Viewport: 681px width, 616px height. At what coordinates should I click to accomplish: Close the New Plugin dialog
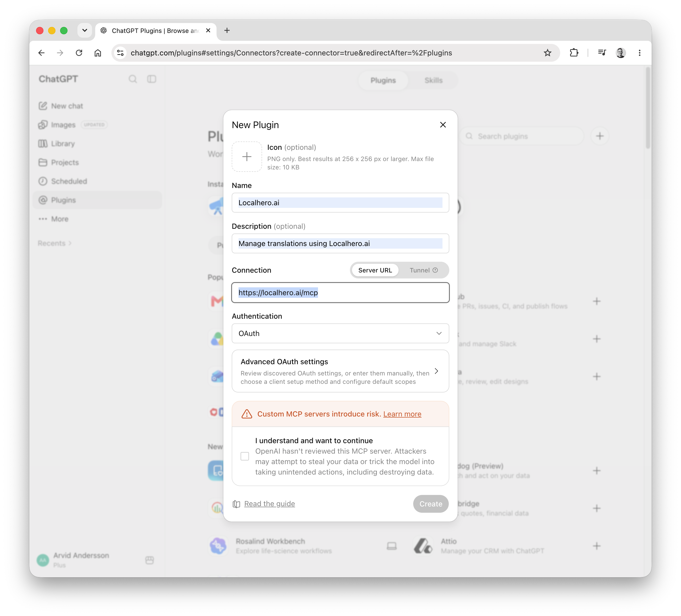443,125
